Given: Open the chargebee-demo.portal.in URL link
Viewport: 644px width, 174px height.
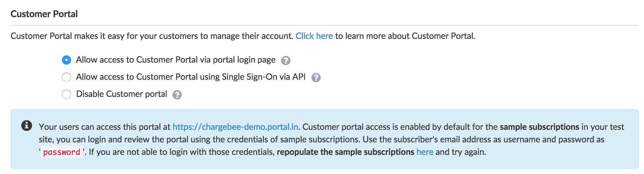Looking at the screenshot, I should [x=235, y=127].
